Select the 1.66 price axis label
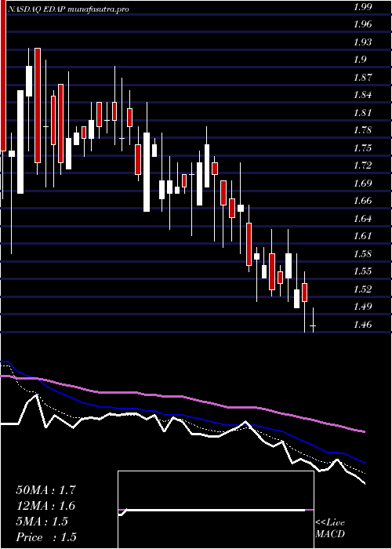 pos(362,201)
